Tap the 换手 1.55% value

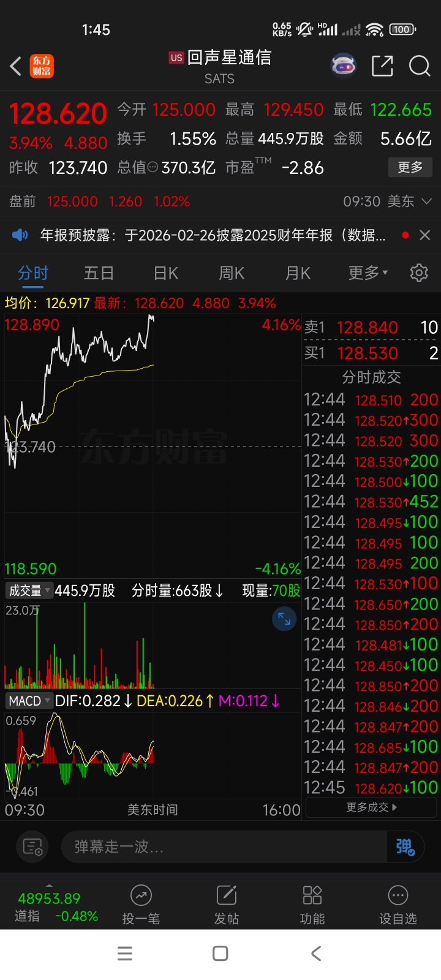(x=193, y=139)
